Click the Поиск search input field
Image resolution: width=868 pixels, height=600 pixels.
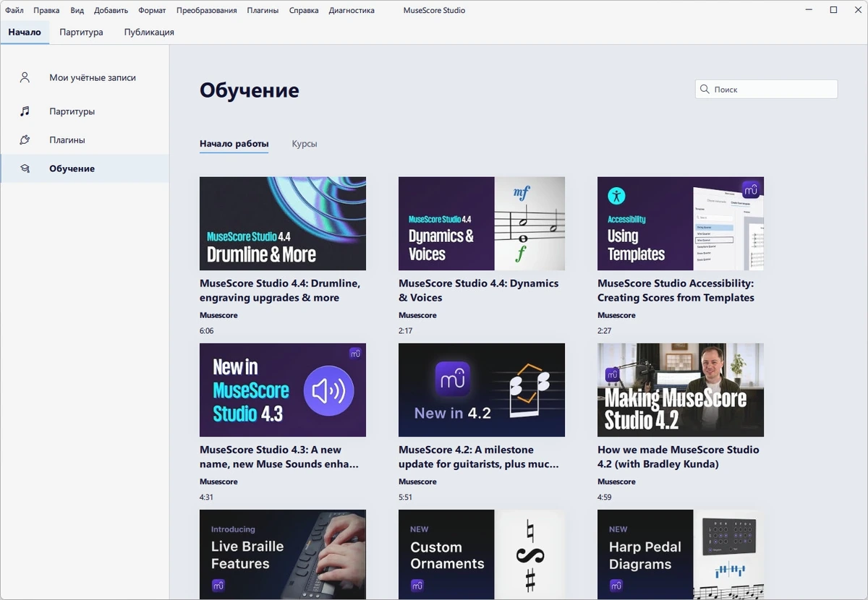click(x=766, y=90)
